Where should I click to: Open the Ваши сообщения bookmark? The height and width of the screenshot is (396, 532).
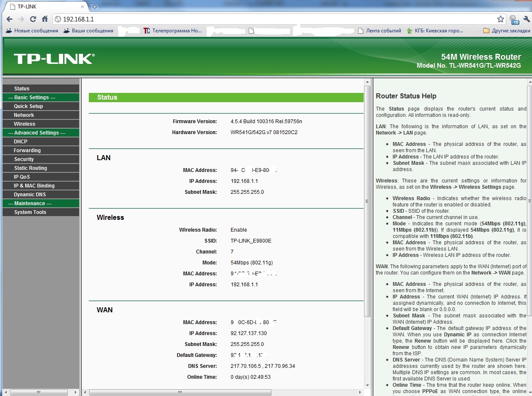[x=88, y=31]
